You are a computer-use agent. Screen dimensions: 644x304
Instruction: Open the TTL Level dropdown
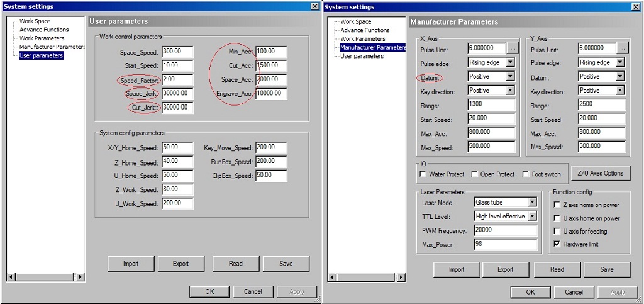point(532,217)
